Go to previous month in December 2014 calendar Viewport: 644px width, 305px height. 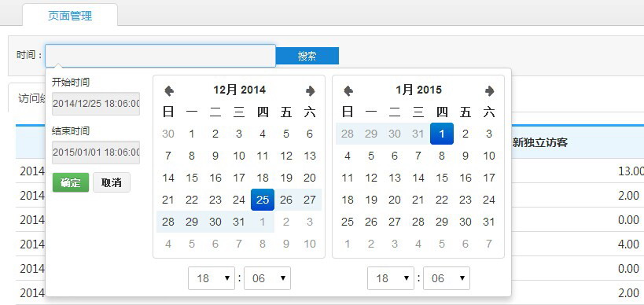point(169,90)
